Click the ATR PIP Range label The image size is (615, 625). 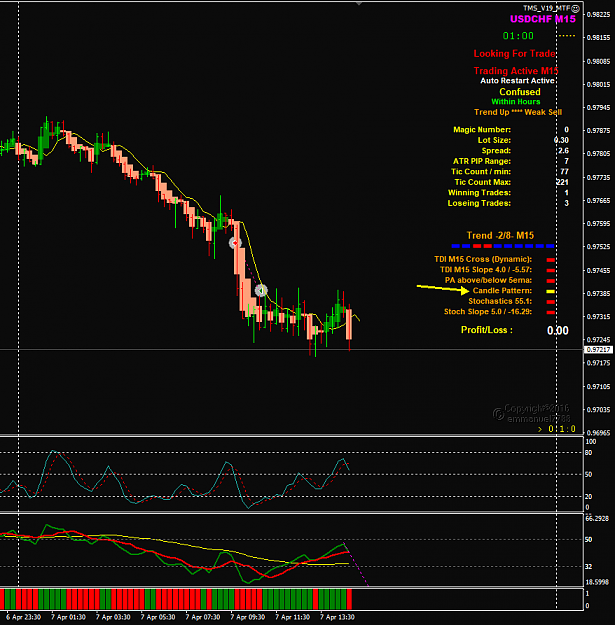click(481, 161)
